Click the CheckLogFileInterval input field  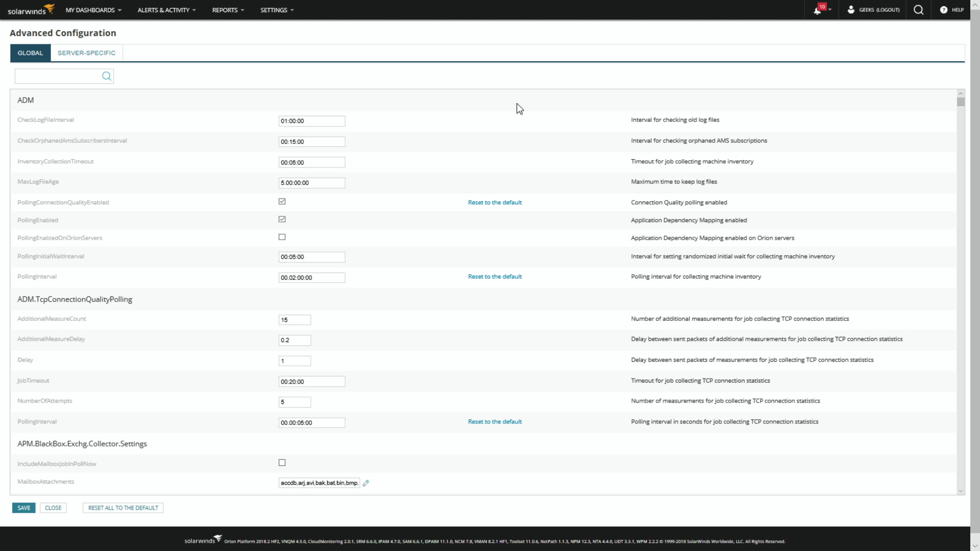click(311, 121)
